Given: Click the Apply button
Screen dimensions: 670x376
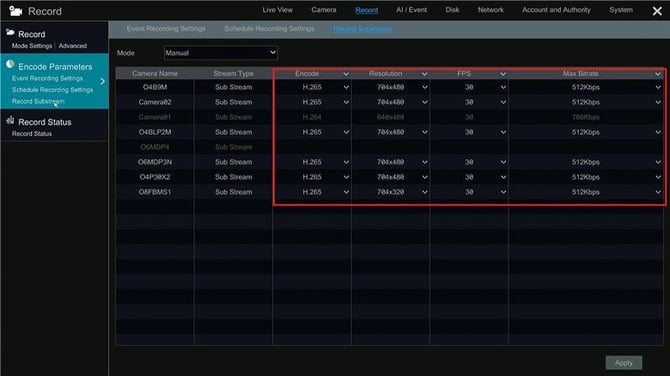Looking at the screenshot, I should [623, 363].
